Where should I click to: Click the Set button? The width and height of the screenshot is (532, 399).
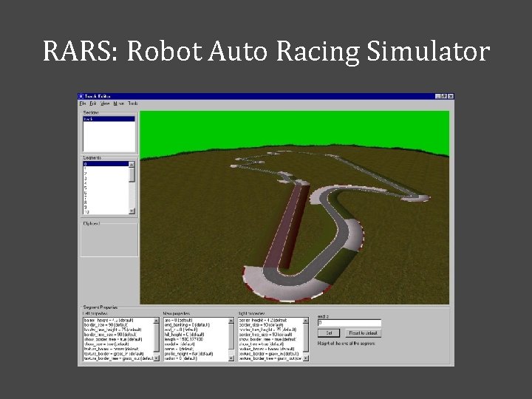tap(329, 332)
